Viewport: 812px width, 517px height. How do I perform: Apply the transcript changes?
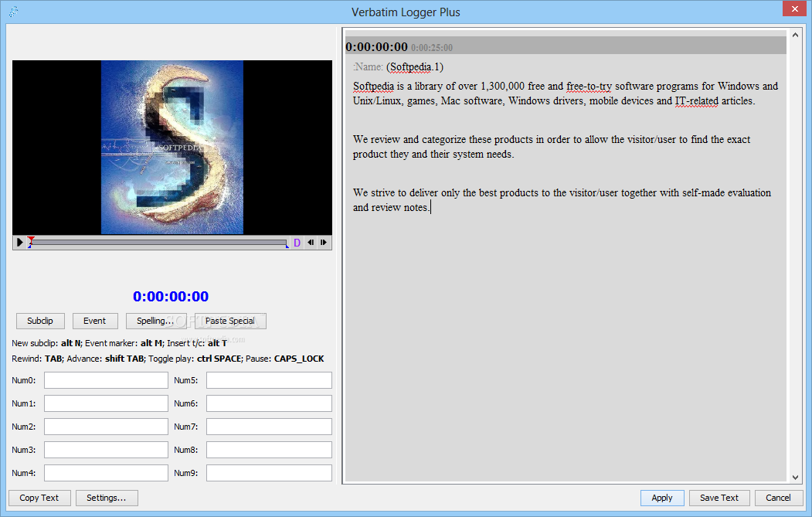662,498
